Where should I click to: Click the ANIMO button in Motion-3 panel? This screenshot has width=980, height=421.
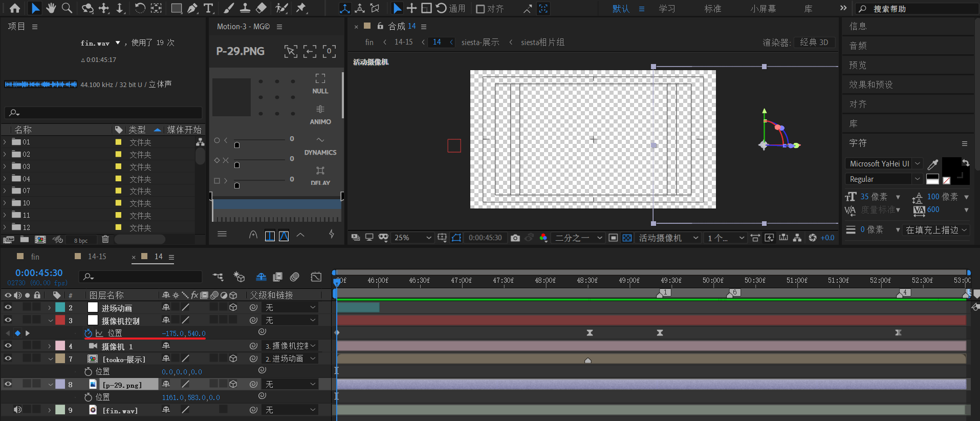click(x=320, y=115)
